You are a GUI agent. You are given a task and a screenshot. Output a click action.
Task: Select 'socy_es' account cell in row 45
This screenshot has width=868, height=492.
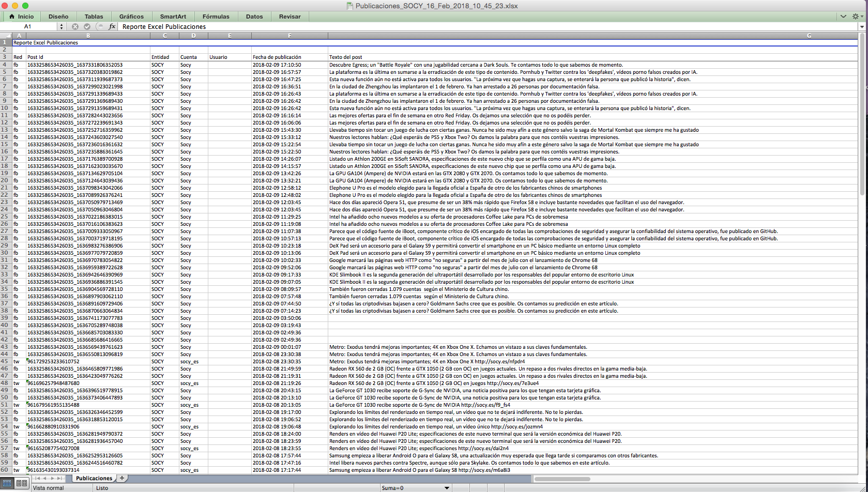[193, 361]
